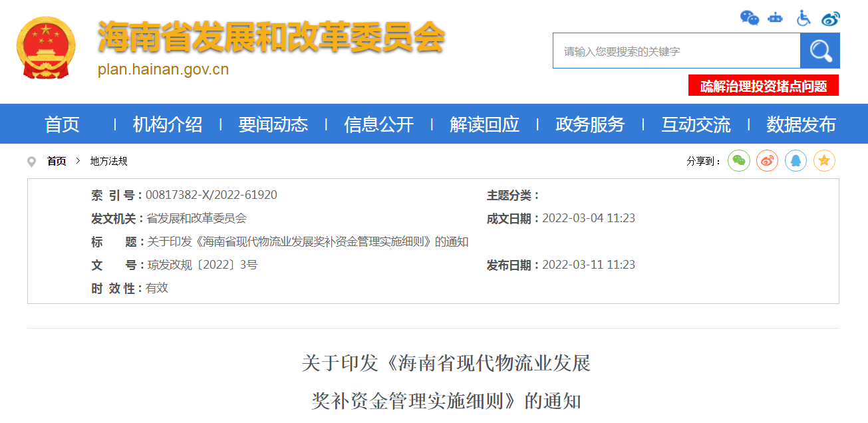The image size is (868, 423).
Task: Share to Weibo via orange icon
Action: click(767, 160)
